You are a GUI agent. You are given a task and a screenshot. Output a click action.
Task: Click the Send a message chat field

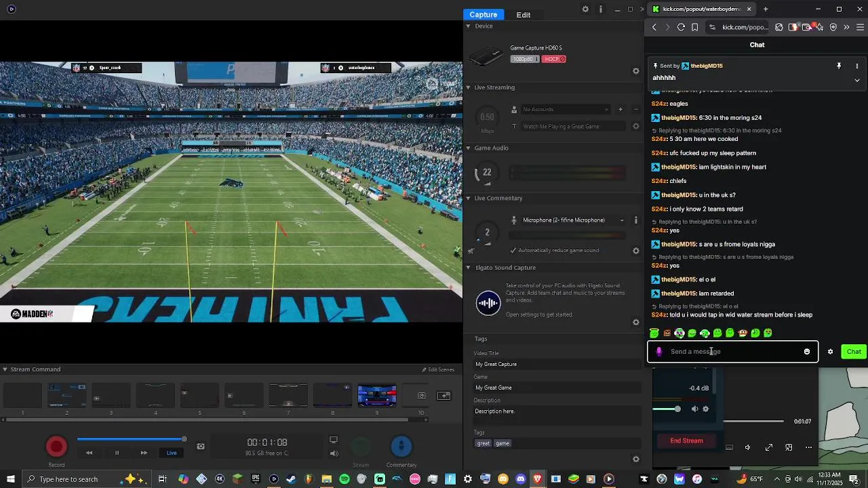[x=733, y=352]
